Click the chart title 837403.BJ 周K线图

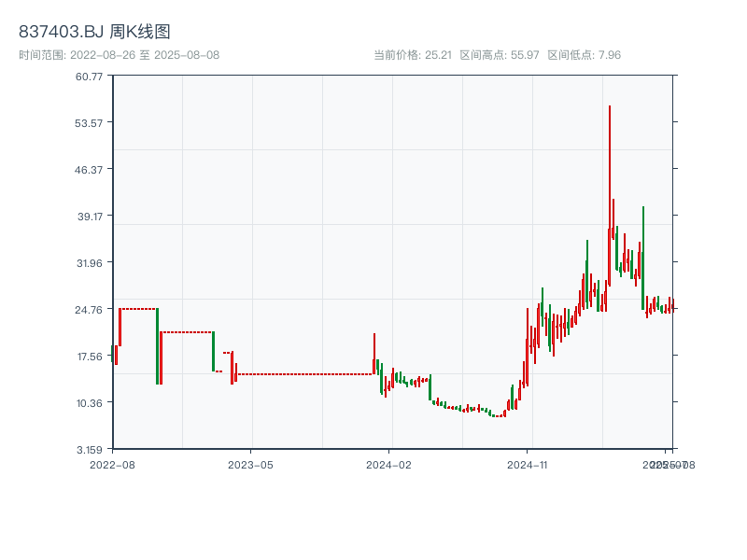94,32
